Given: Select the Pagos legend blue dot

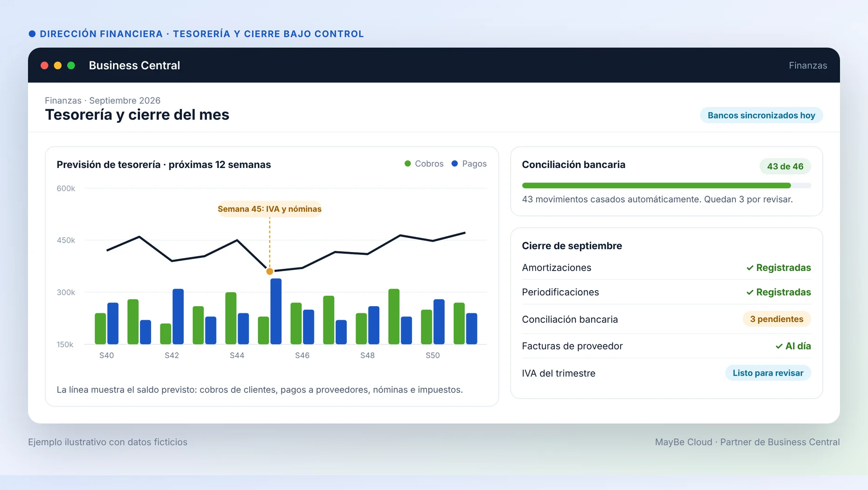Looking at the screenshot, I should 455,163.
